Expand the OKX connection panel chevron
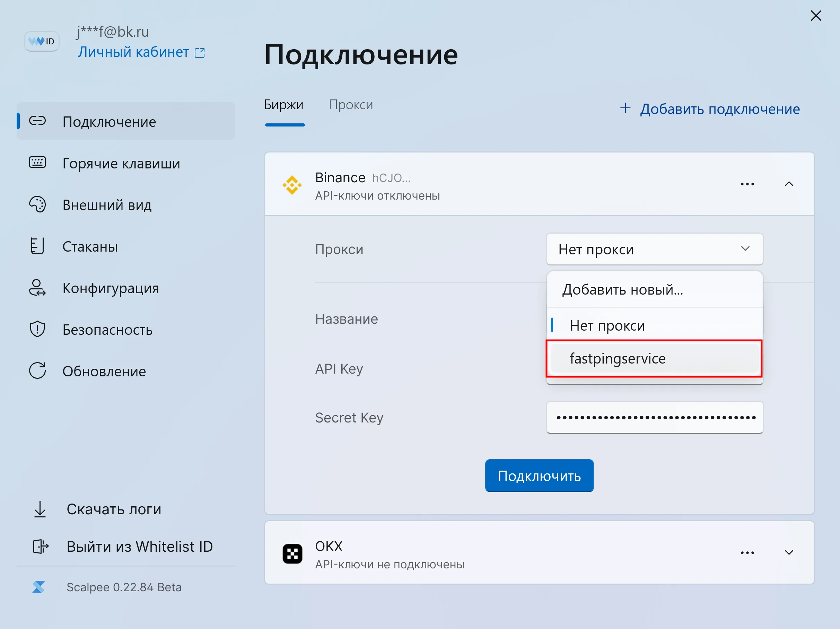 tap(789, 553)
